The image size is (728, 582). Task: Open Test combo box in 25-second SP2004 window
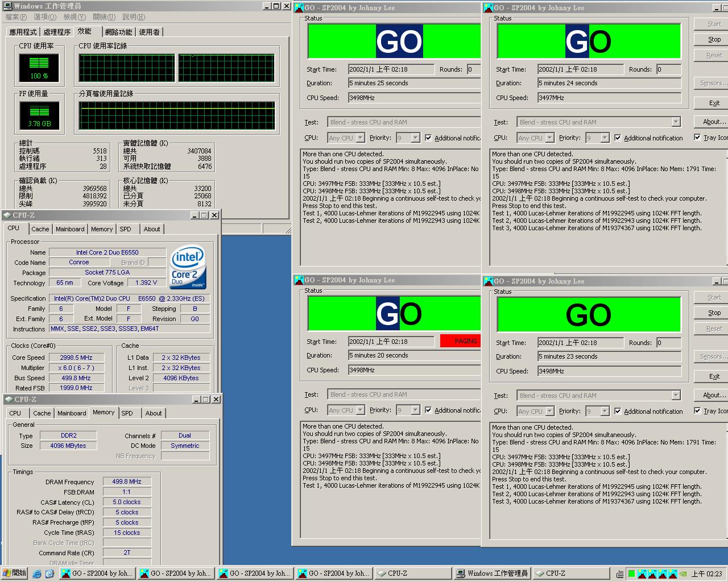point(404,122)
